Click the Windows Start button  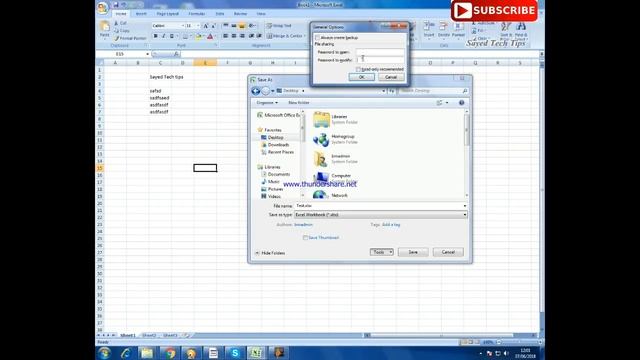[x=104, y=353]
